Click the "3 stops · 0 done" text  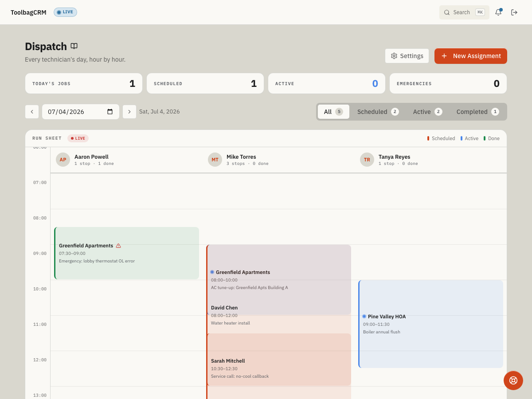(x=247, y=164)
